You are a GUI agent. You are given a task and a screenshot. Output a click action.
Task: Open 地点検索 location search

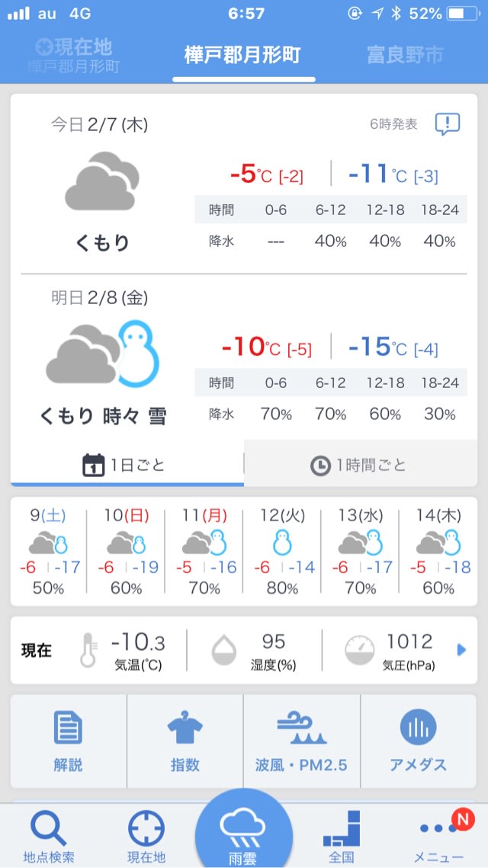tap(49, 834)
